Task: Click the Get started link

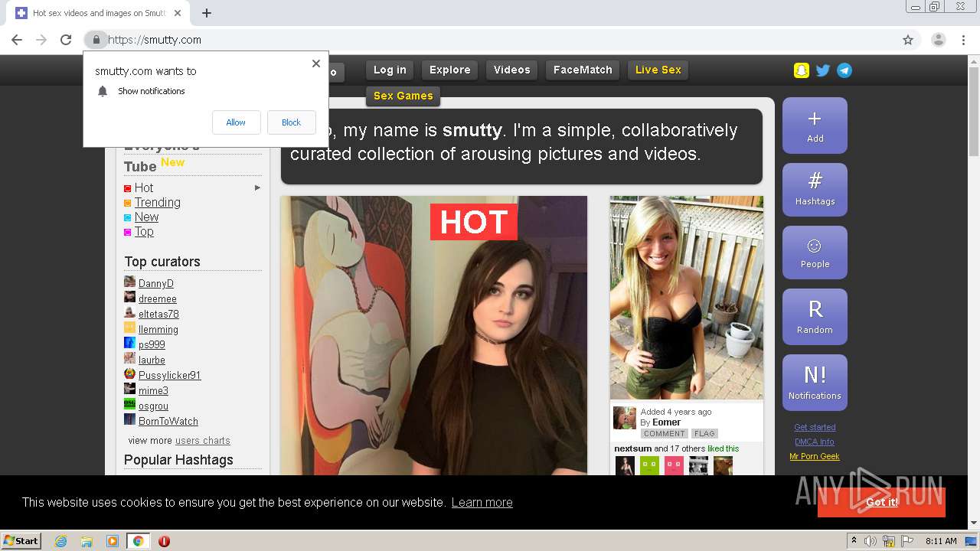Action: pyautogui.click(x=815, y=427)
